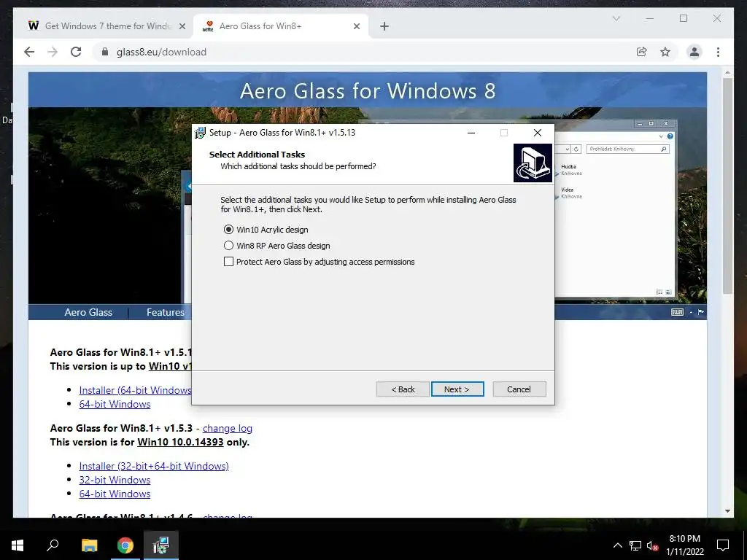747x560 pixels.
Task: Close the Aero Glass for Win8+ tab
Action: coord(356,26)
